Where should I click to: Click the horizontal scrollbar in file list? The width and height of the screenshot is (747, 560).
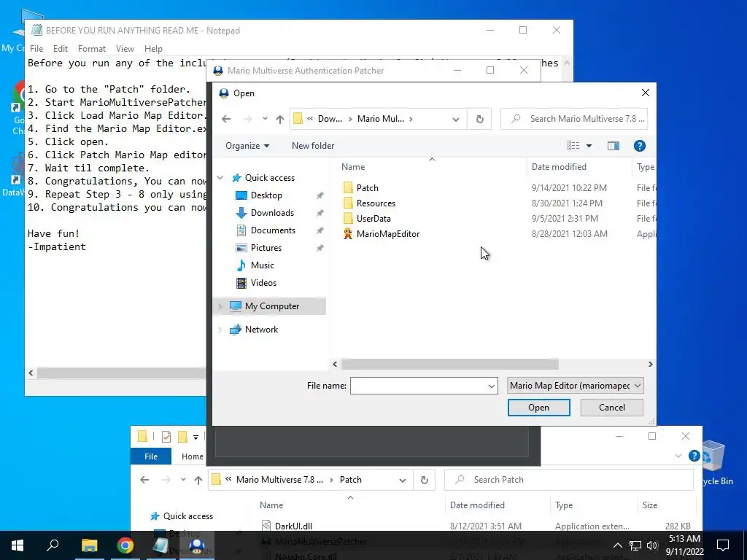coord(449,365)
